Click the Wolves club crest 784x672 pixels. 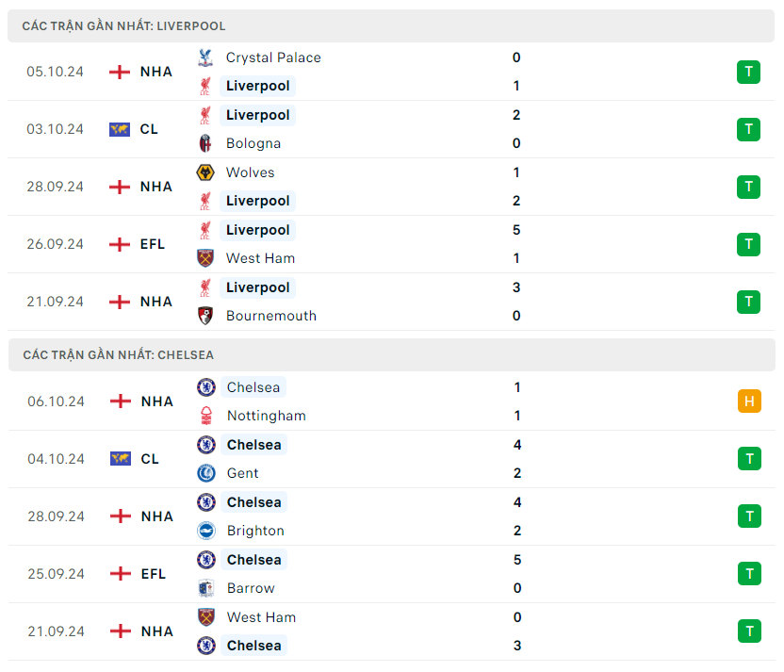click(x=204, y=172)
